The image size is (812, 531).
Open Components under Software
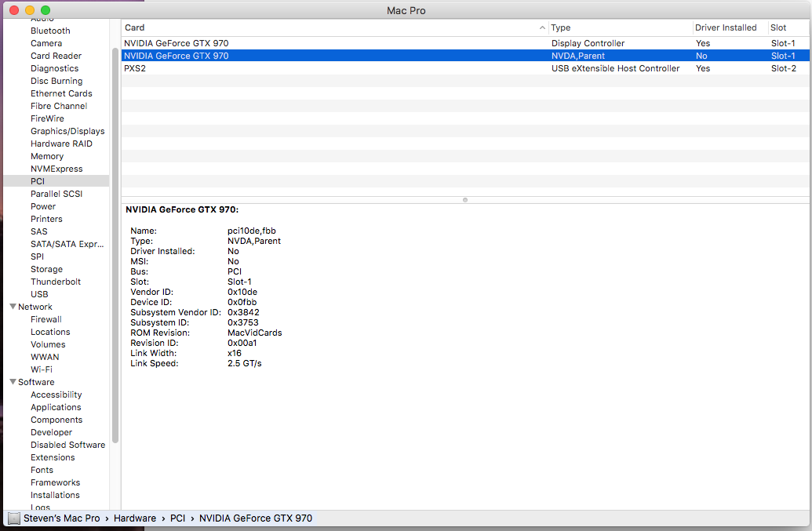(x=56, y=420)
